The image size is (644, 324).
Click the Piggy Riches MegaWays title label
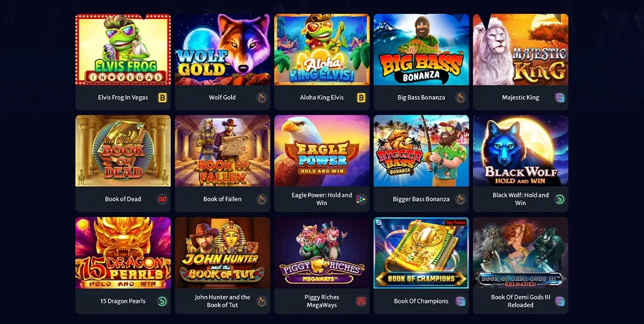pyautogui.click(x=322, y=301)
